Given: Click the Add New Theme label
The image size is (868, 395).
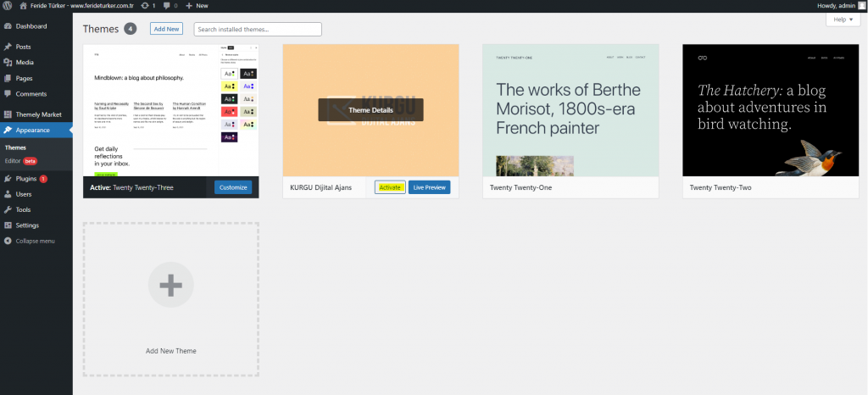Looking at the screenshot, I should pyautogui.click(x=171, y=351).
